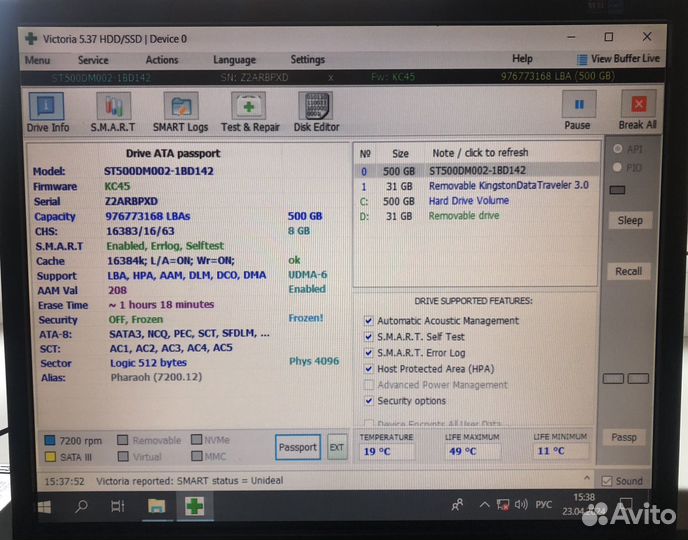This screenshot has width=688, height=540.
Task: Select D: Removable drive row
Action: coord(476,216)
